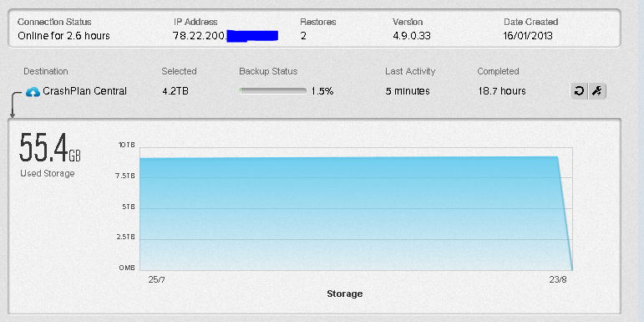This screenshot has height=322, width=644.
Task: Click the Backup Status column header
Action: [268, 71]
